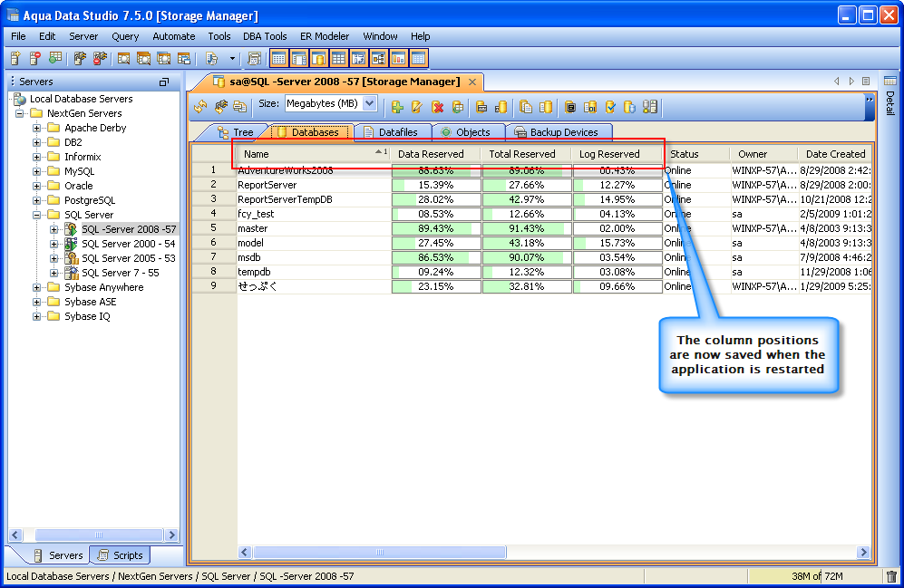This screenshot has height=588, width=904.
Task: Open the Detail side panel tab
Action: pos(890,95)
